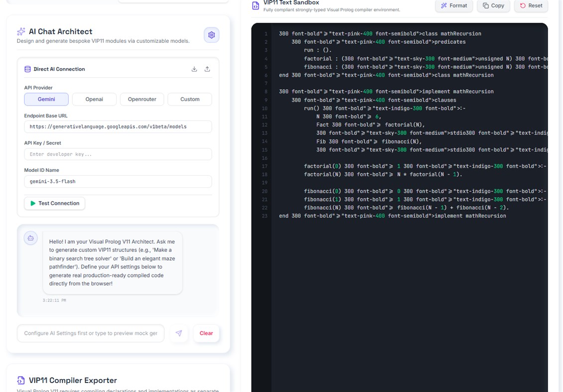Click code line 3 'run : ().'
The image size is (563, 392).
[x=318, y=50]
